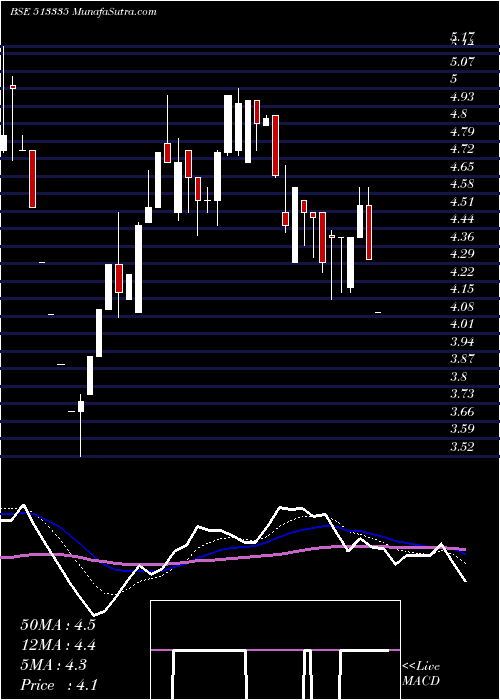Select the 4.65 price axis label
This screenshot has height=700, width=500.
[462, 167]
